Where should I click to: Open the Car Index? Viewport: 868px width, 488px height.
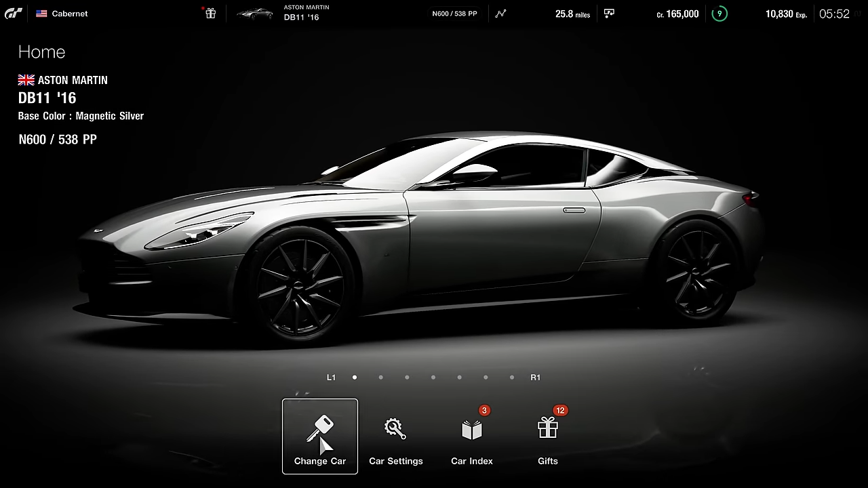click(x=472, y=436)
